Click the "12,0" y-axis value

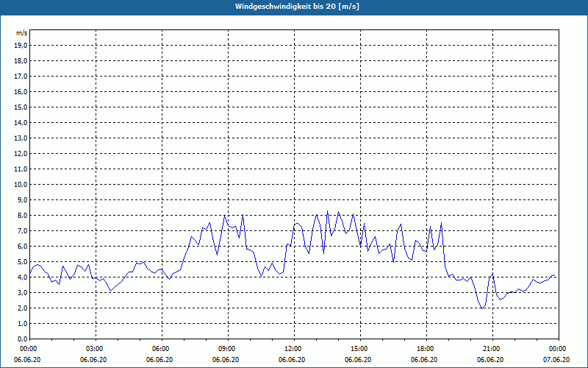point(21,154)
